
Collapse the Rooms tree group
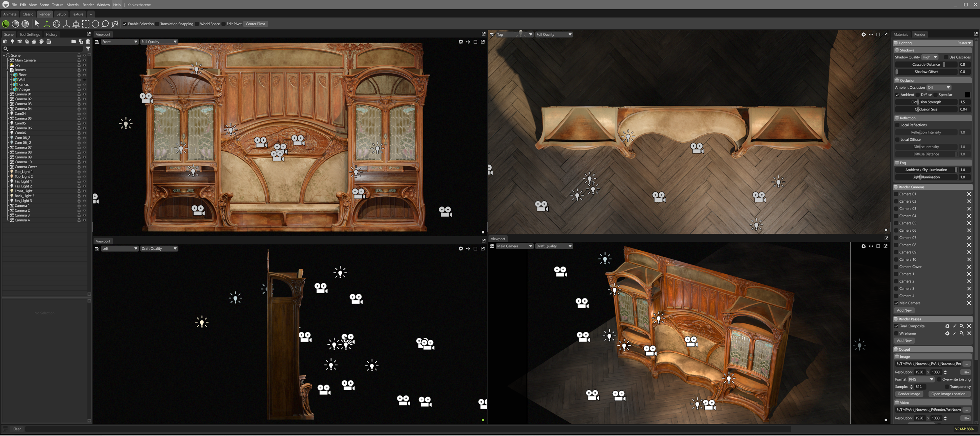tap(7, 70)
